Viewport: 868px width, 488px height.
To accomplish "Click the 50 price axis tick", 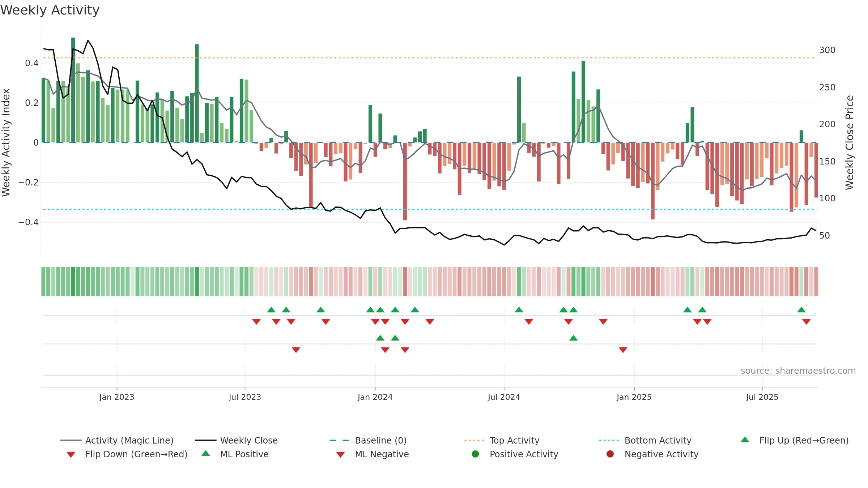I will [825, 236].
